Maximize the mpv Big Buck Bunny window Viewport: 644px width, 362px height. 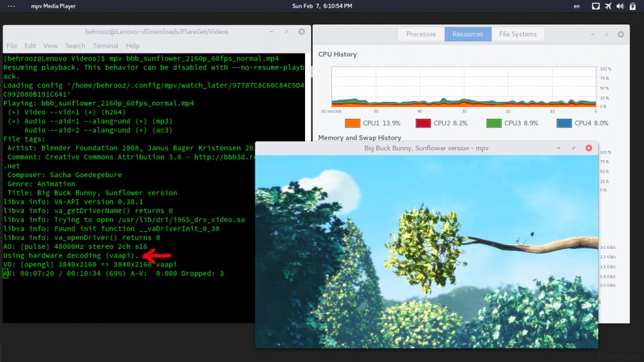[574, 148]
